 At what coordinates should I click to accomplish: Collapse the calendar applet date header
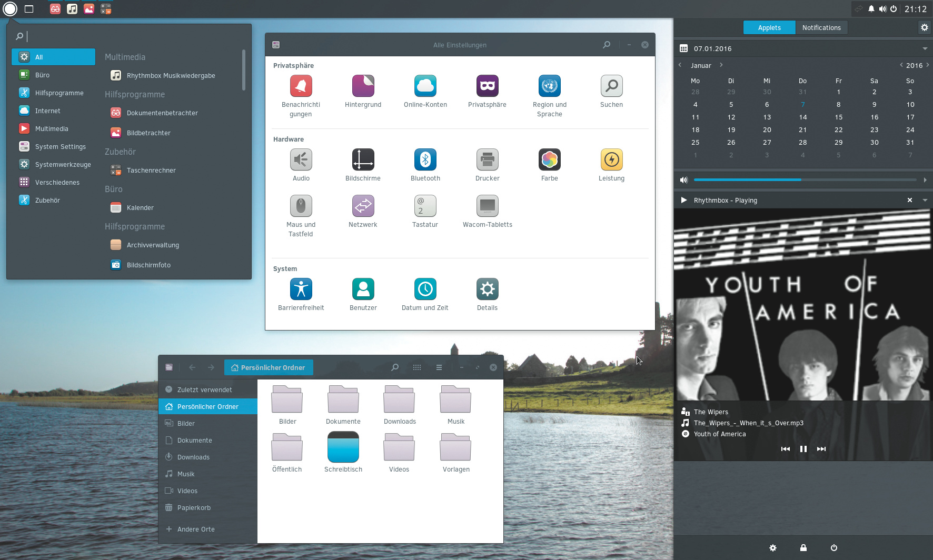(x=925, y=48)
